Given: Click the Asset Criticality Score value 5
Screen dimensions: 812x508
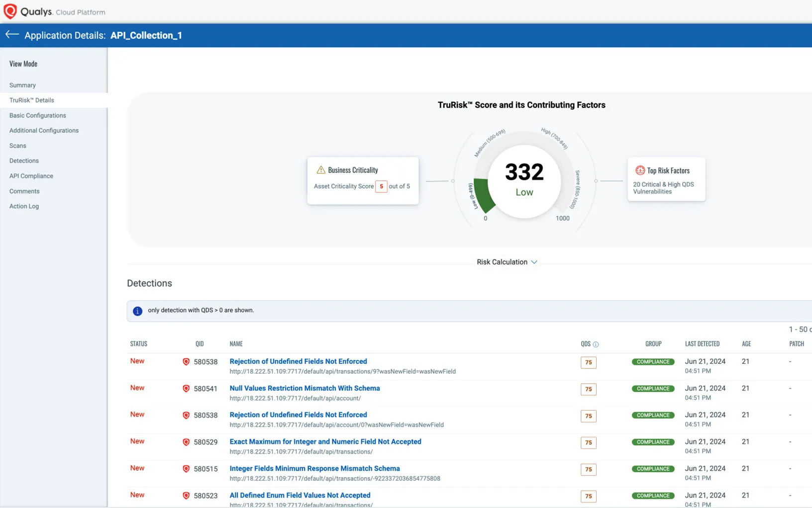Looking at the screenshot, I should pyautogui.click(x=381, y=186).
